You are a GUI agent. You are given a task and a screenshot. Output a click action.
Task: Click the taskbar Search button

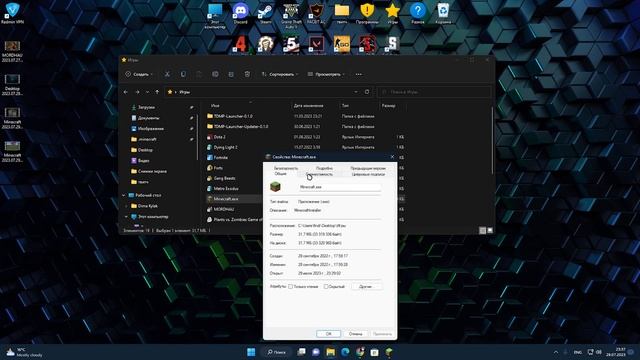click(276, 352)
